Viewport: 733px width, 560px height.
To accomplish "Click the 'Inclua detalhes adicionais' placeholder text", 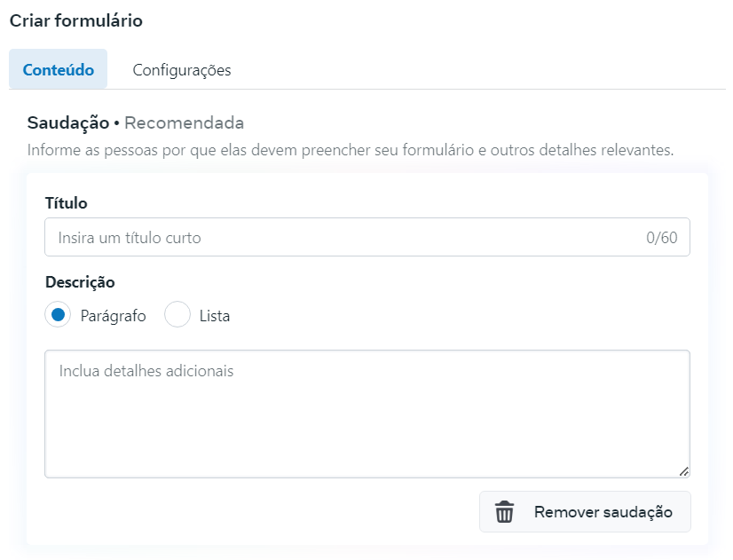I will coord(146,371).
